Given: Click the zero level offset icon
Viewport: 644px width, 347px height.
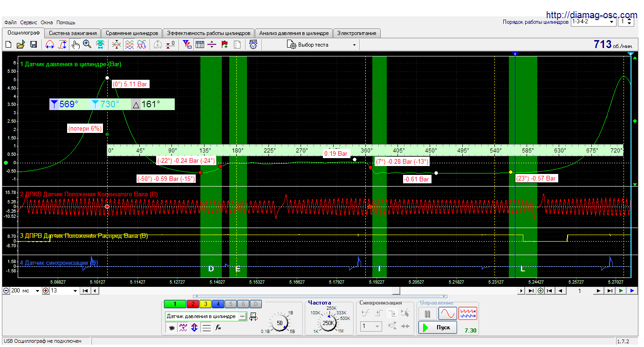Looking at the screenshot, I should click(x=171, y=45).
